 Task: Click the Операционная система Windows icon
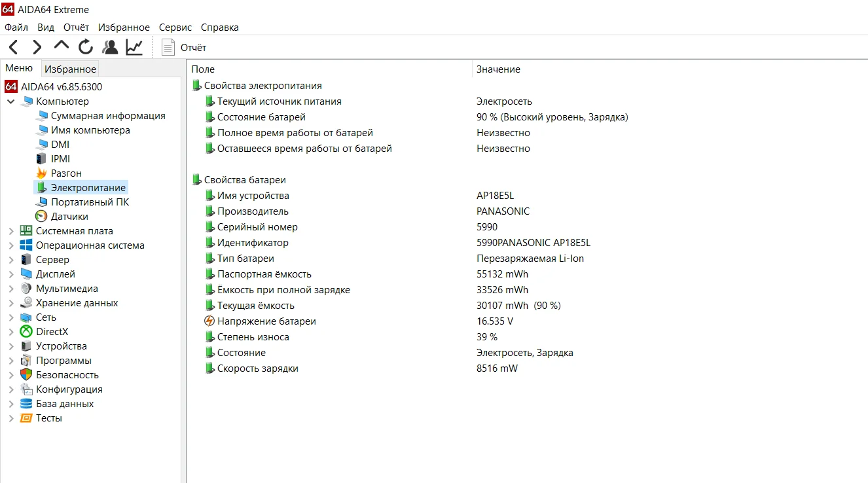(x=26, y=245)
